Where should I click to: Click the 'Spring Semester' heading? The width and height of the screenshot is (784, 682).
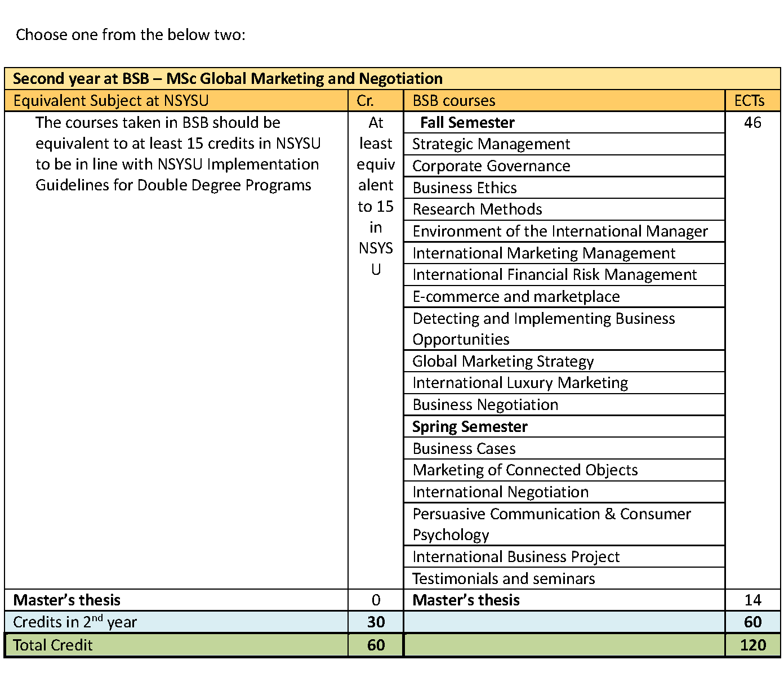pyautogui.click(x=470, y=427)
